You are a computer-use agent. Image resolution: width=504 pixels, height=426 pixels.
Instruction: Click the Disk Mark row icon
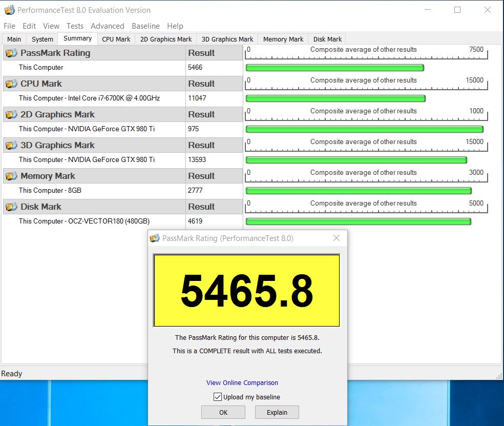[x=11, y=207]
